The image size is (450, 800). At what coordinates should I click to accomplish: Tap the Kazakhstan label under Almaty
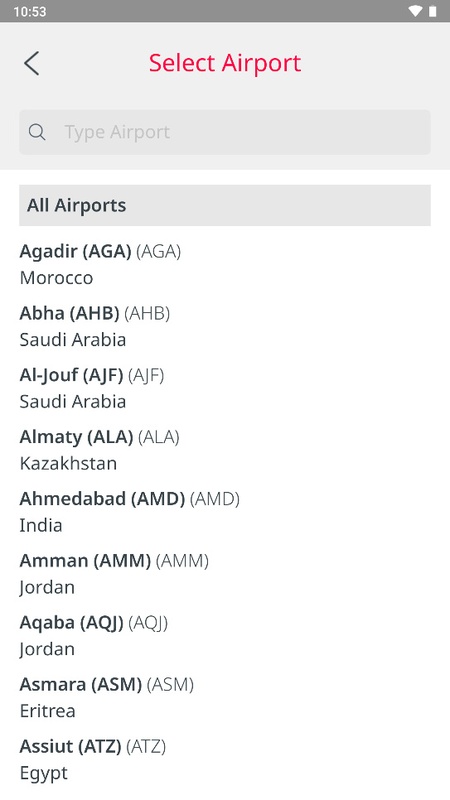tap(68, 463)
